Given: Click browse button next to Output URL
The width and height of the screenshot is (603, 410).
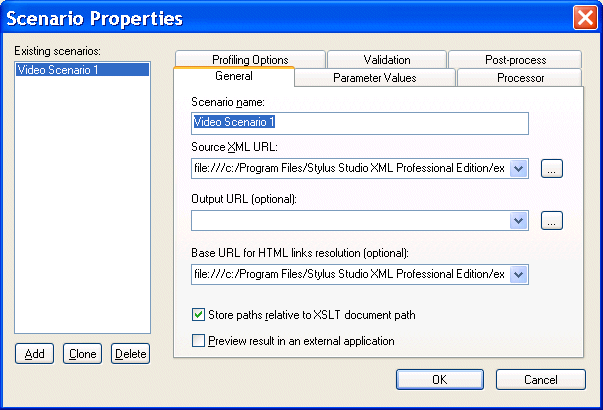Looking at the screenshot, I should tap(552, 221).
